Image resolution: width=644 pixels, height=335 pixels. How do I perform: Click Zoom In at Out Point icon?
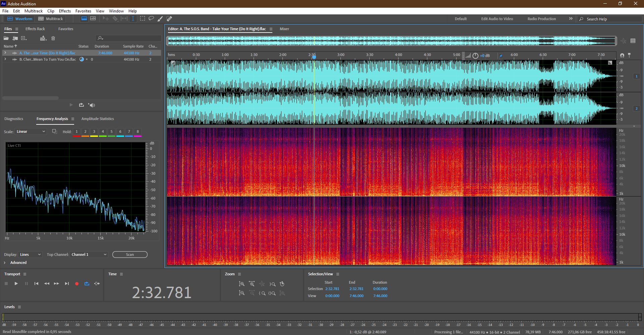click(x=272, y=284)
